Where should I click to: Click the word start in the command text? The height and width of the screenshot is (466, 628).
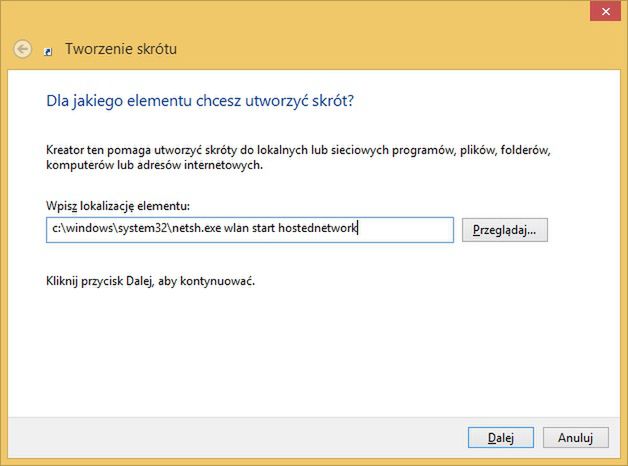coord(264,228)
